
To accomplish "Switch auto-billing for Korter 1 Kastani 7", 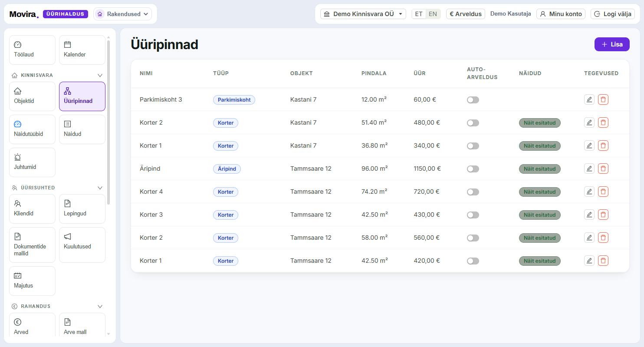I will [x=473, y=146].
